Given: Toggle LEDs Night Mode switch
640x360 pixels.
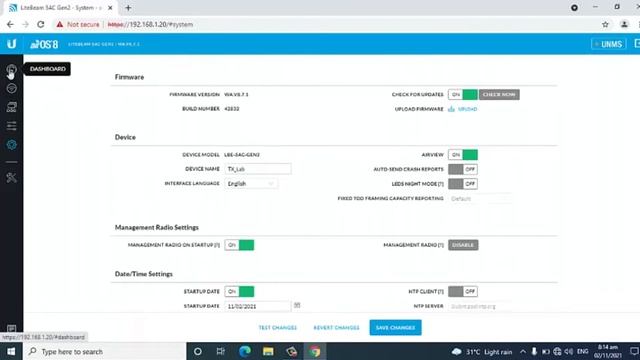Looking at the screenshot, I should point(463,184).
